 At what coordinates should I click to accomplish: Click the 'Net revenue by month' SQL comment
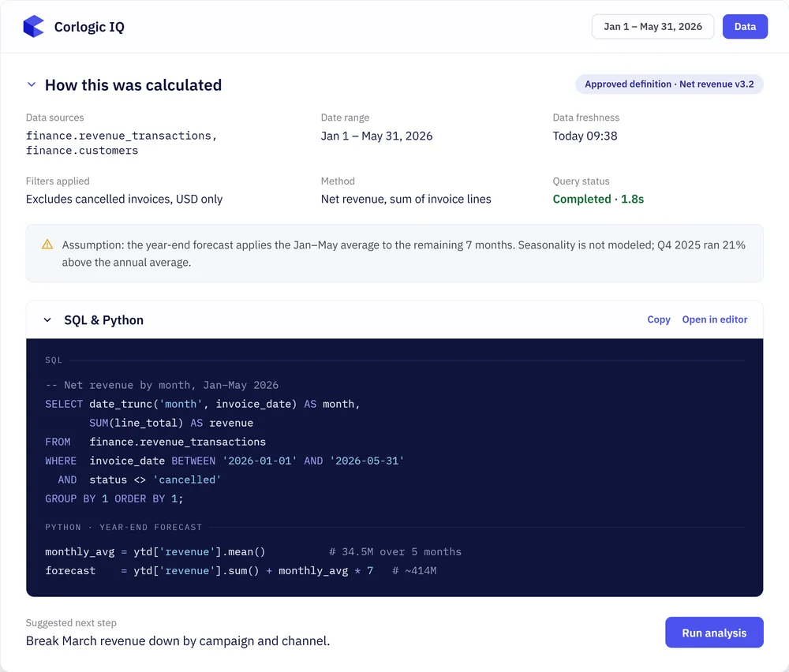point(162,385)
